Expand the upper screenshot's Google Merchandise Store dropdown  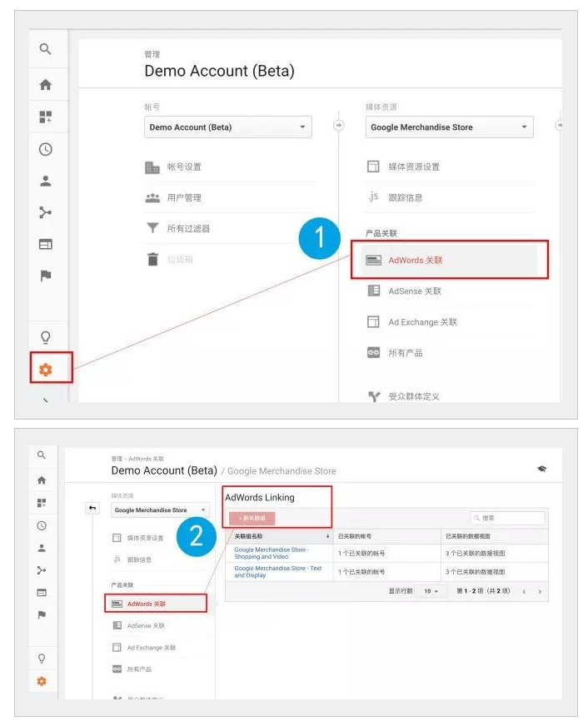tap(449, 127)
